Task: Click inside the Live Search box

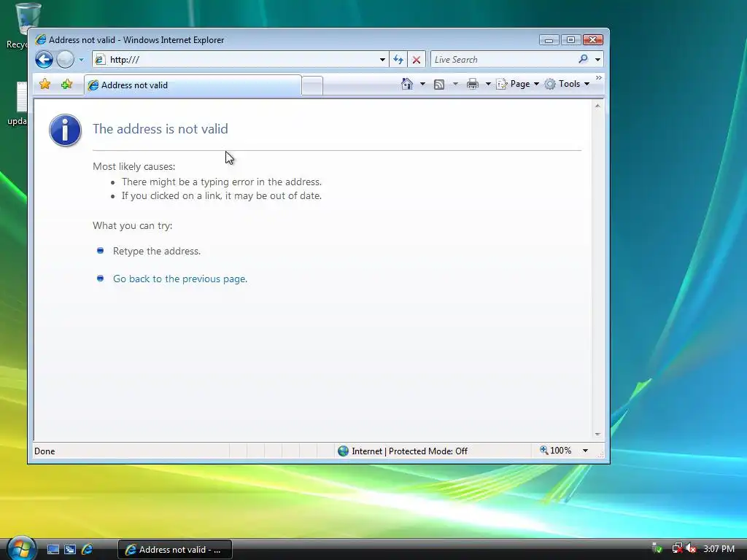Action: click(x=503, y=60)
